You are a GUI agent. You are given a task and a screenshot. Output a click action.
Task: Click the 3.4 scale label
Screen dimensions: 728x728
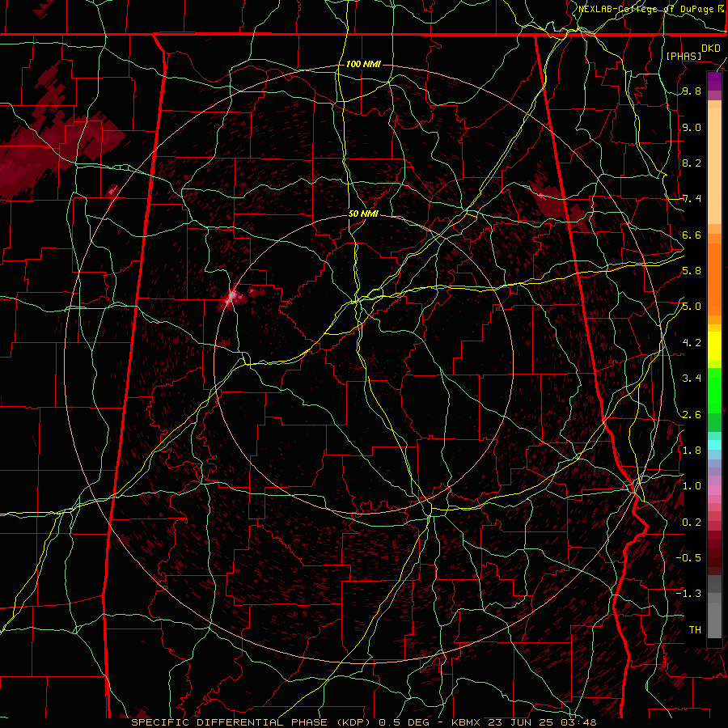[692, 379]
